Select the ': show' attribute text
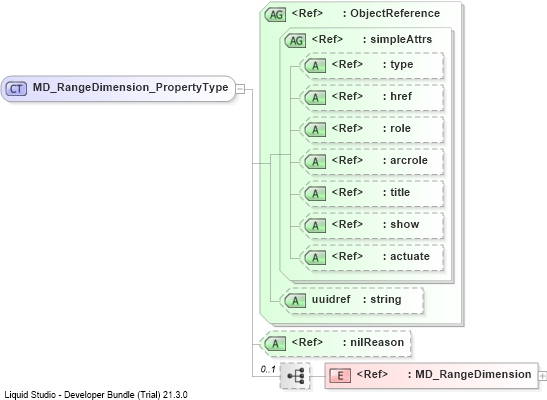Screen dimensions: 547x400 click(401, 224)
